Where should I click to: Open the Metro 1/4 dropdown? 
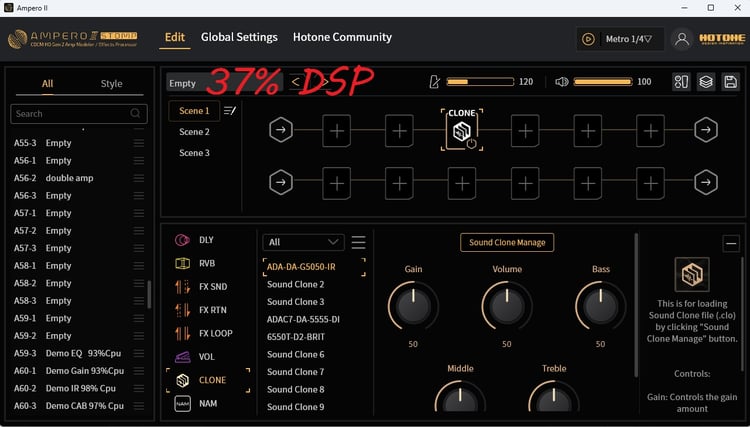point(629,39)
